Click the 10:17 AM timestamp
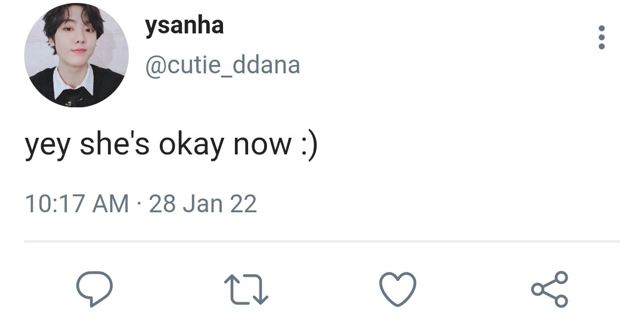This screenshot has height=319, width=644. pyautogui.click(x=76, y=204)
